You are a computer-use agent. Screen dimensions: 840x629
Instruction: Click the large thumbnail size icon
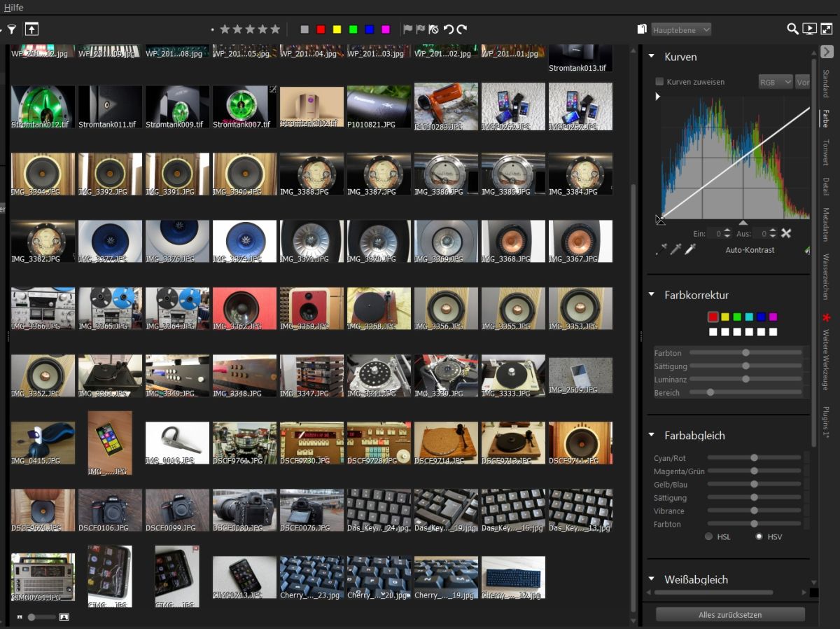coord(64,617)
